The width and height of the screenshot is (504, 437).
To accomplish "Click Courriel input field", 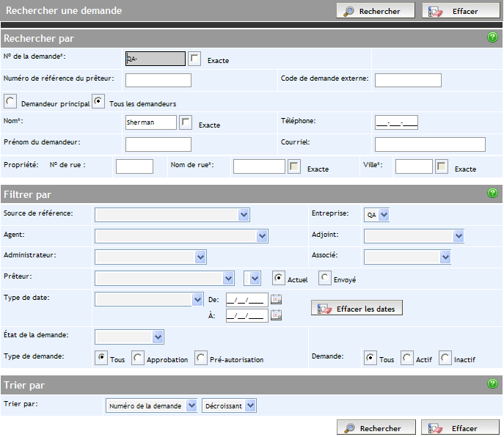I will (430, 144).
